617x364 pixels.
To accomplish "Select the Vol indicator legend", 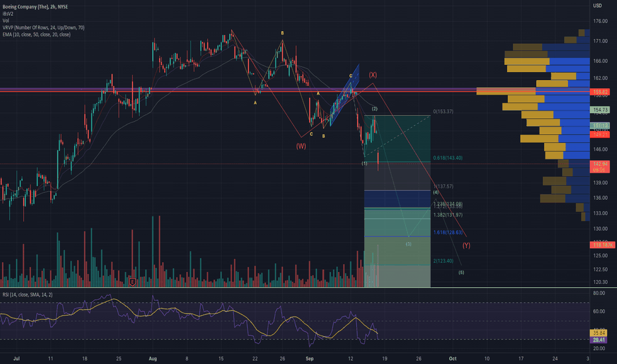I will (x=5, y=21).
